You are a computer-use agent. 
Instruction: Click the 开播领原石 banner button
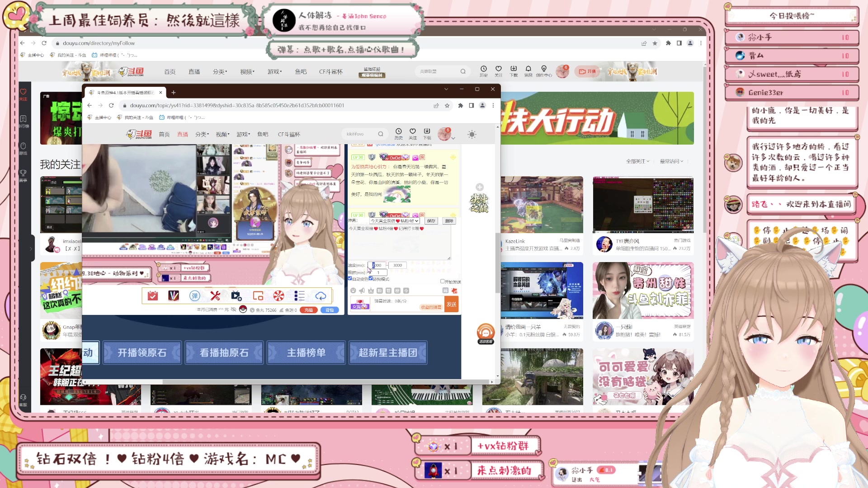click(142, 352)
